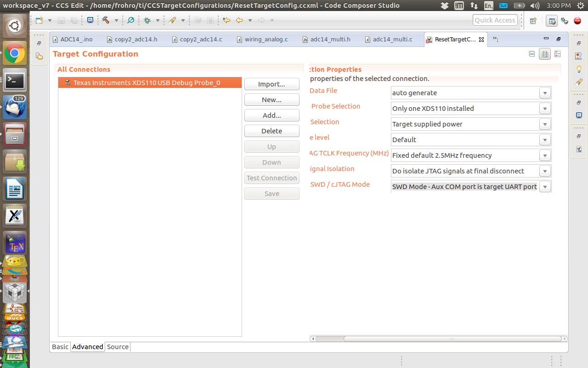Click the Import... button
The image size is (588, 368).
point(272,84)
